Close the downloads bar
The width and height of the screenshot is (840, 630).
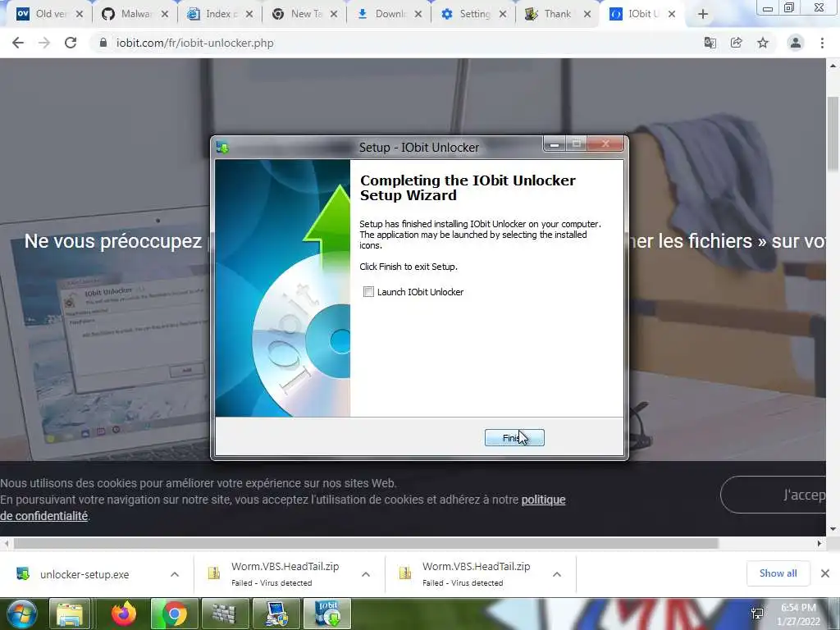825,573
